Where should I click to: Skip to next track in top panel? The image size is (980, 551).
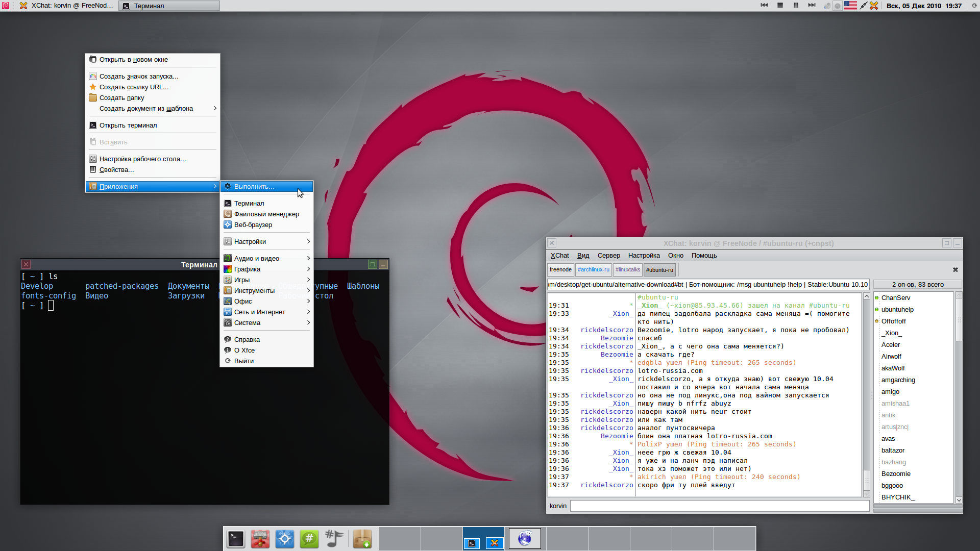[x=812, y=6]
